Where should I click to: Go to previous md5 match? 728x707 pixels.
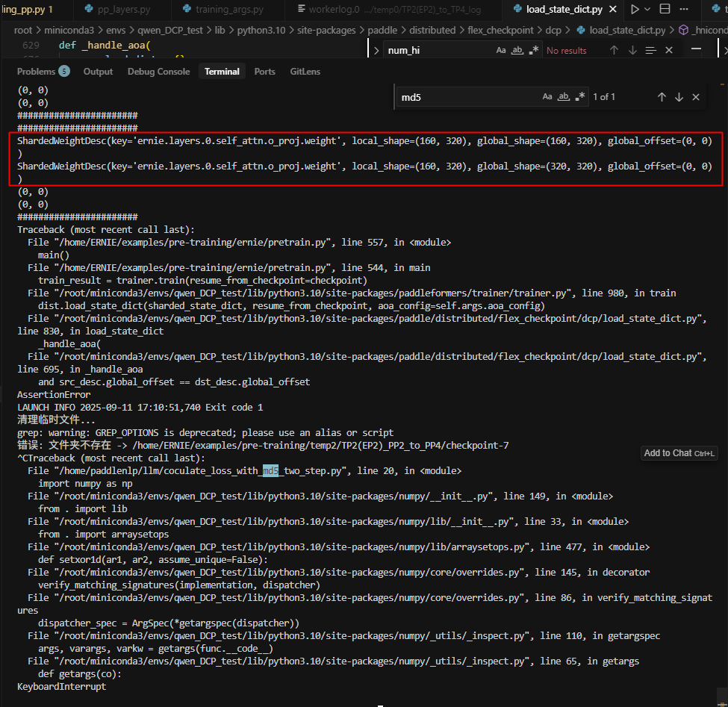662,97
